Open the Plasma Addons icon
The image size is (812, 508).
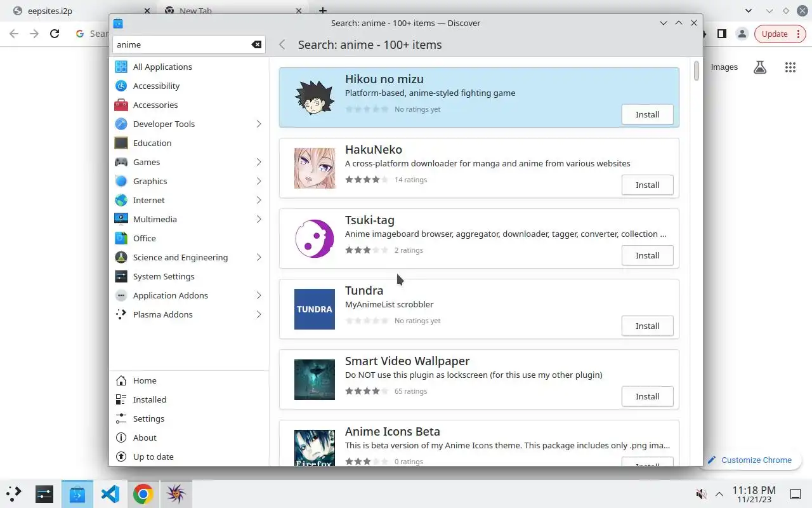[x=121, y=314]
